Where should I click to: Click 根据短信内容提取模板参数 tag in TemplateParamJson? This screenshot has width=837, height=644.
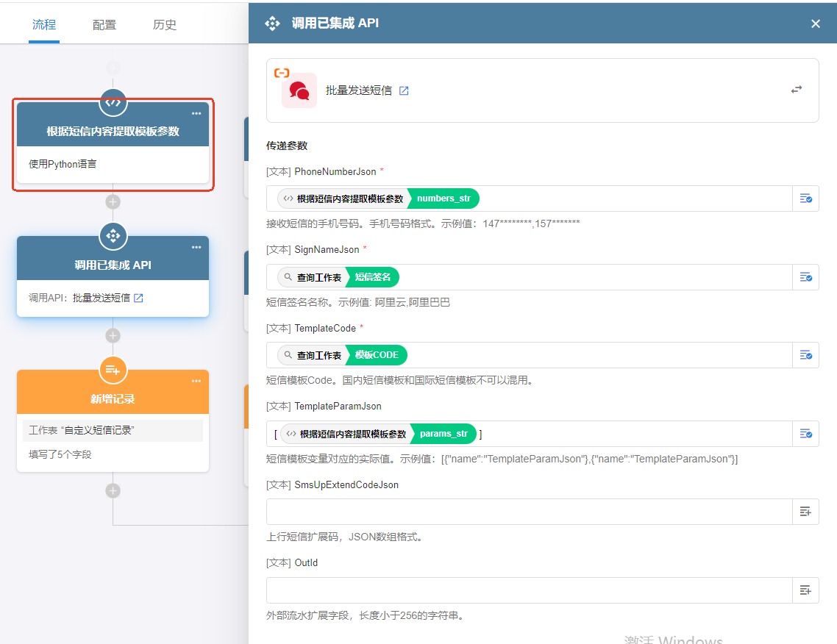tap(346, 434)
